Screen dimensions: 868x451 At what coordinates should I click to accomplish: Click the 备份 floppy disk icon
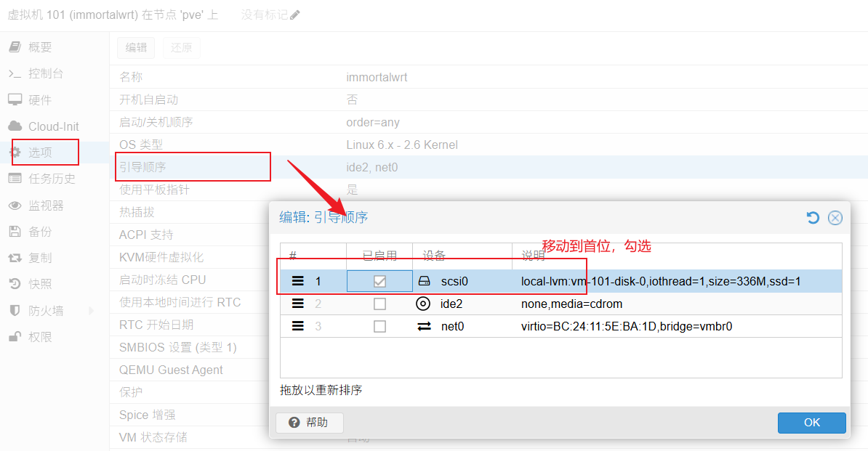(15, 232)
